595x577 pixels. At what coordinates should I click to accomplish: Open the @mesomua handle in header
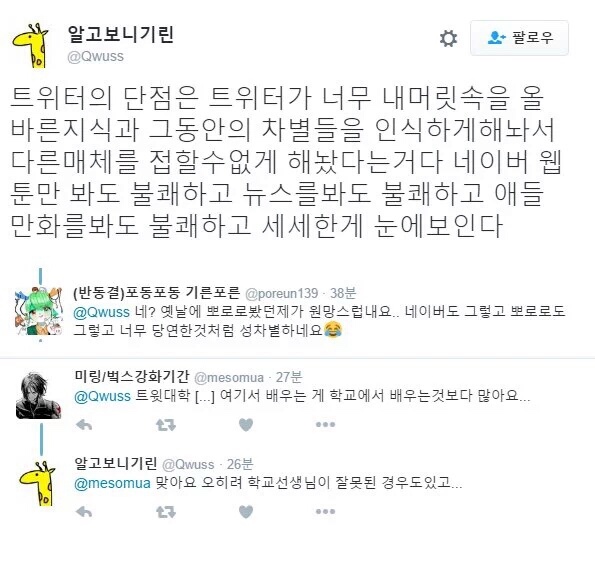click(x=229, y=377)
